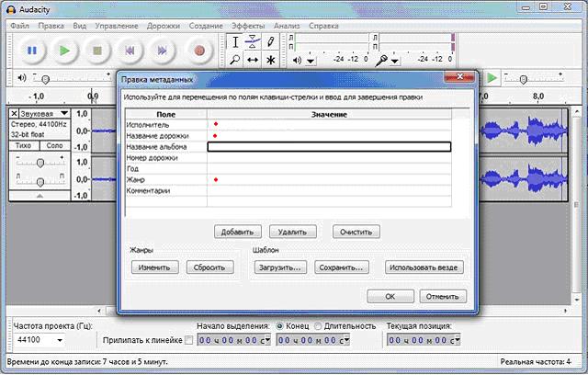The height and width of the screenshot is (375, 588).
Task: Select the Zoom magnifier tool
Action: (235, 60)
